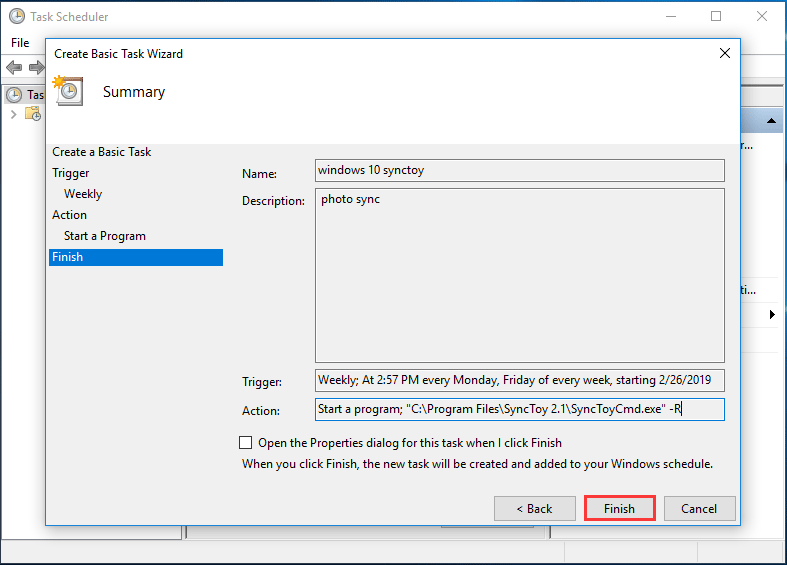Click the back arrow toolbar icon
Image resolution: width=787 pixels, height=565 pixels.
(x=14, y=67)
